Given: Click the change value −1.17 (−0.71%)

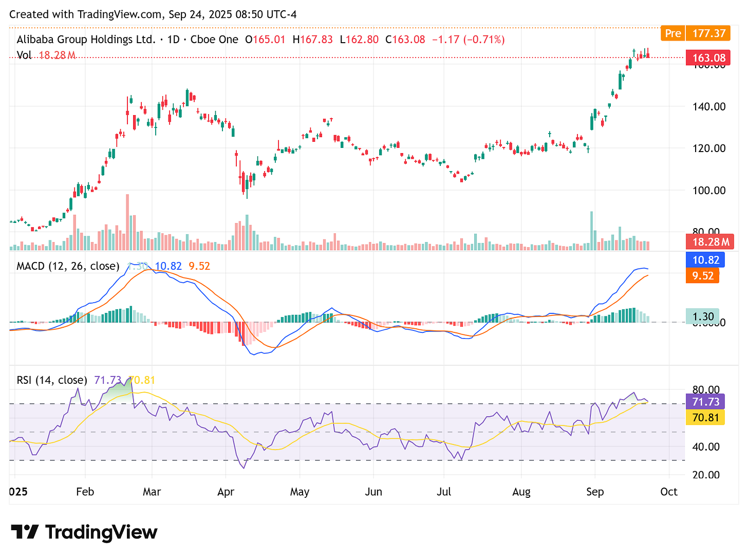Looking at the screenshot, I should tap(469, 40).
